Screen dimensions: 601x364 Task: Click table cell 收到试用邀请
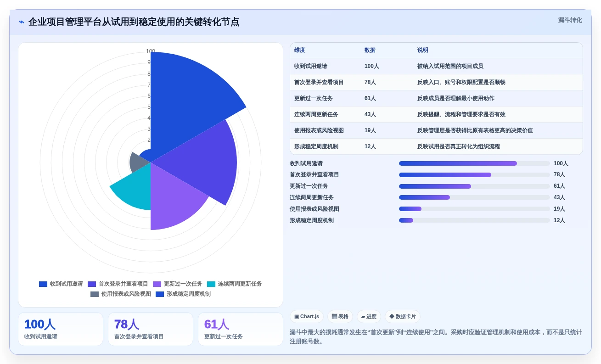[311, 66]
